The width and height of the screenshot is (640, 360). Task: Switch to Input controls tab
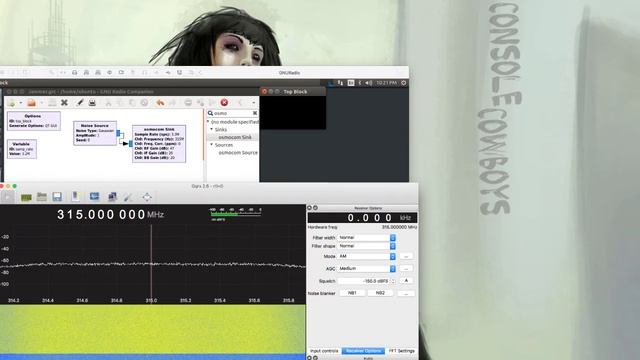[x=324, y=351]
